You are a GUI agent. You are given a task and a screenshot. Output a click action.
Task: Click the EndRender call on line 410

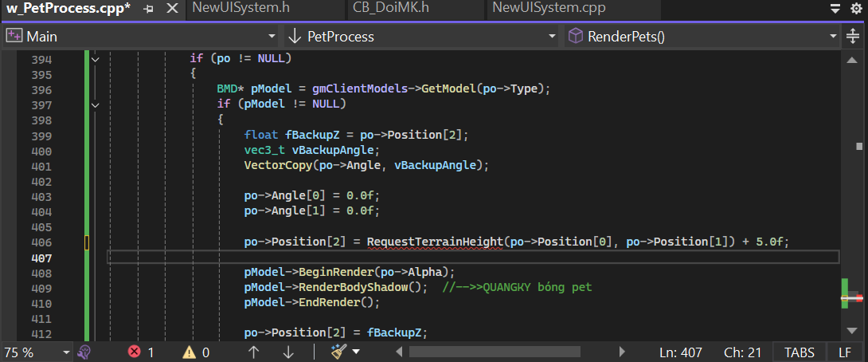(x=329, y=303)
